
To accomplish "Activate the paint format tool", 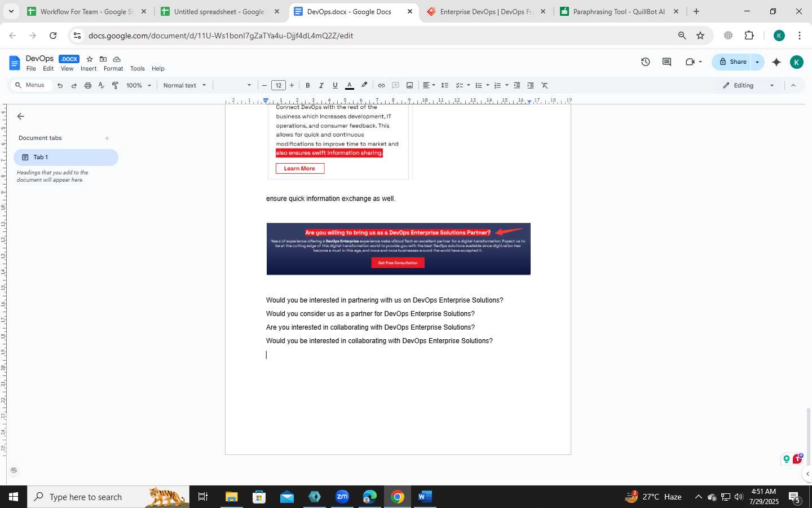I will coord(115,85).
